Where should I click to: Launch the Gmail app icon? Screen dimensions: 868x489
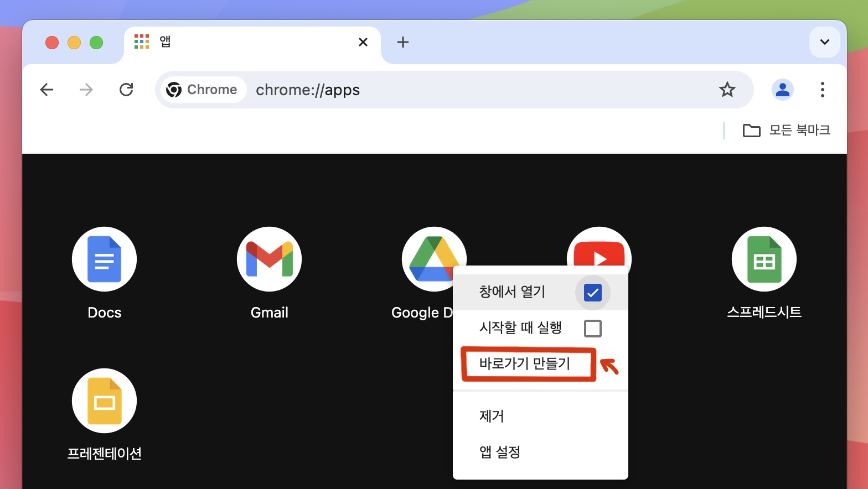(x=269, y=259)
